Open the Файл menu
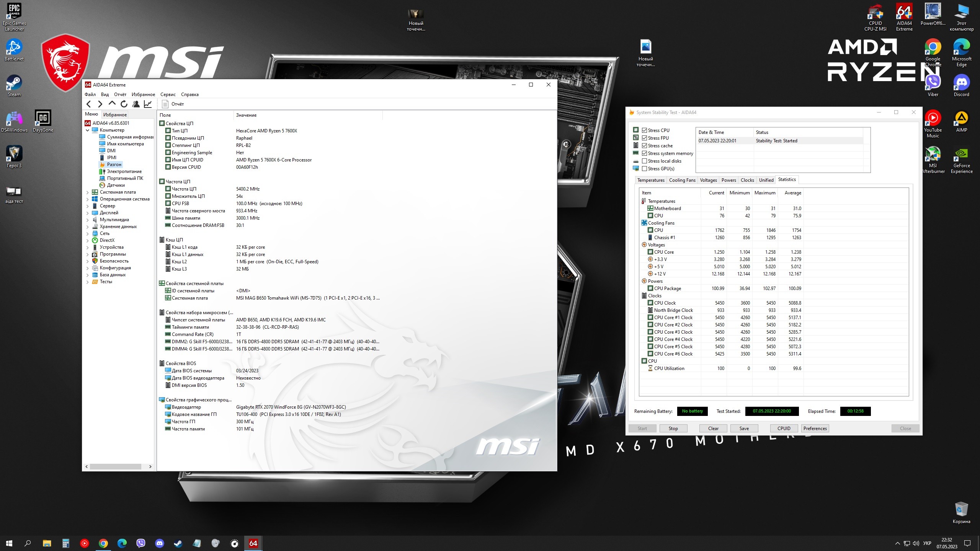The width and height of the screenshot is (980, 551). click(90, 95)
